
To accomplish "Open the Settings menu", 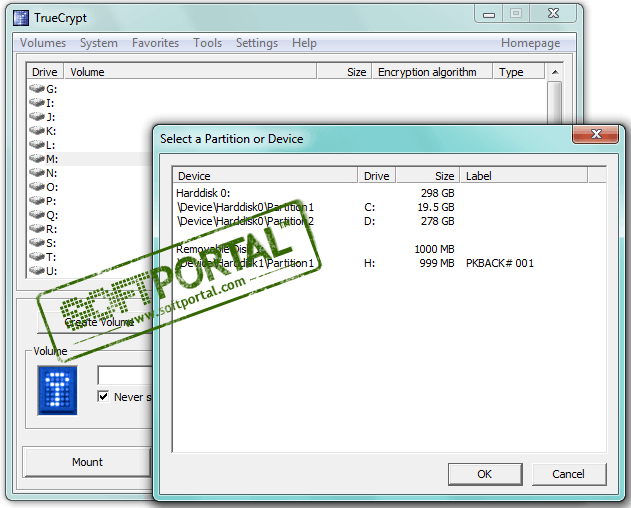I will [257, 43].
